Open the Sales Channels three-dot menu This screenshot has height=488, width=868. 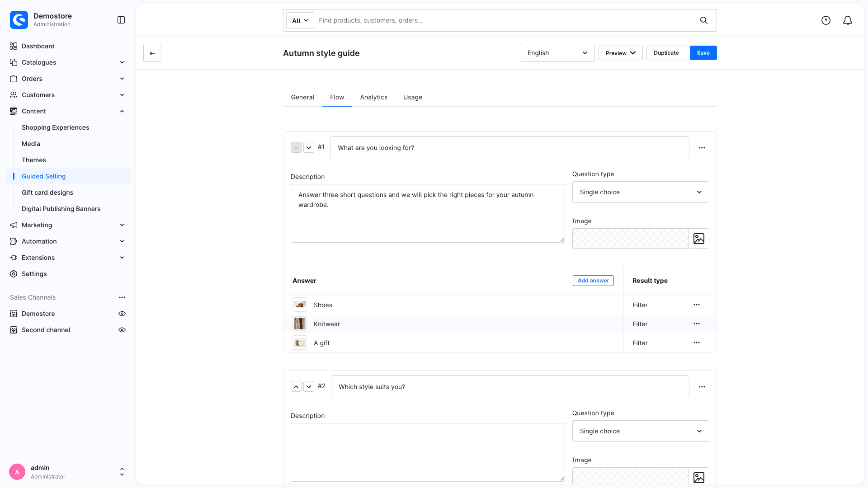pos(122,297)
